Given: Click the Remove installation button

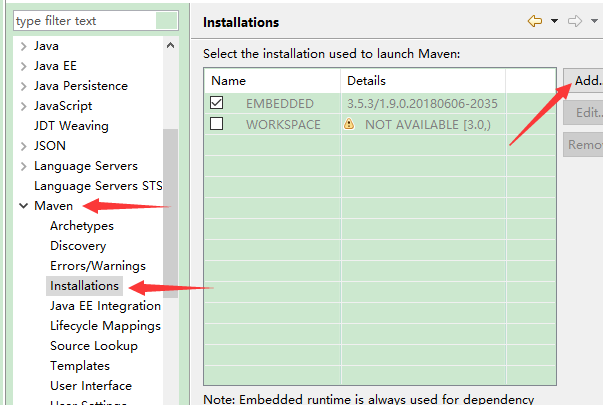Looking at the screenshot, I should [x=584, y=145].
